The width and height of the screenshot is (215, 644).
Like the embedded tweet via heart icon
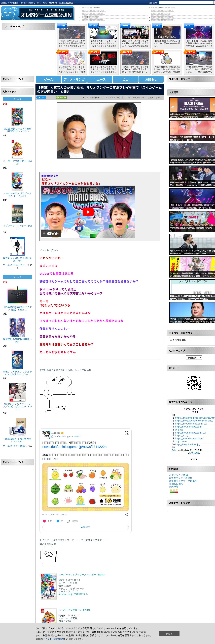45,521
